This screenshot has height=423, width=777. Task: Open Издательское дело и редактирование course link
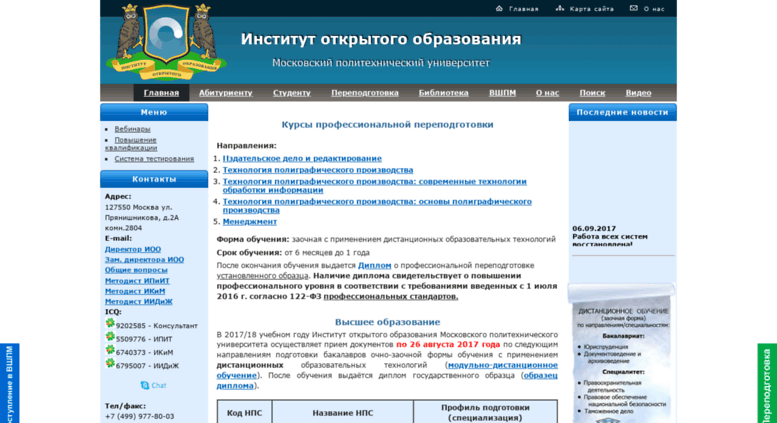pos(302,159)
